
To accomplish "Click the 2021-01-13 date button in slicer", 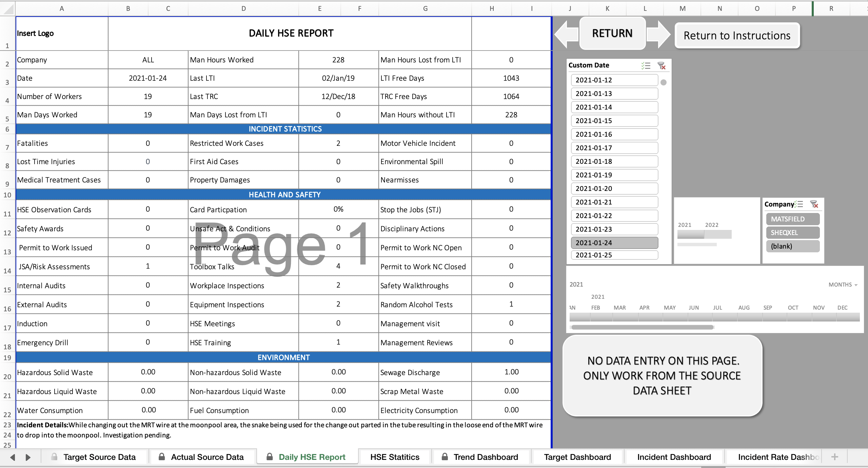I will tap(614, 94).
